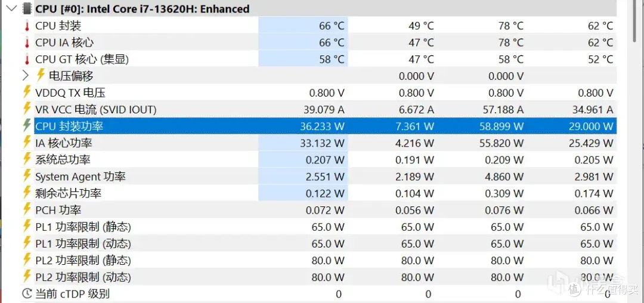The width and height of the screenshot is (644, 303).
Task: Click lightning icon beside System Agent 功率
Action: (x=27, y=176)
